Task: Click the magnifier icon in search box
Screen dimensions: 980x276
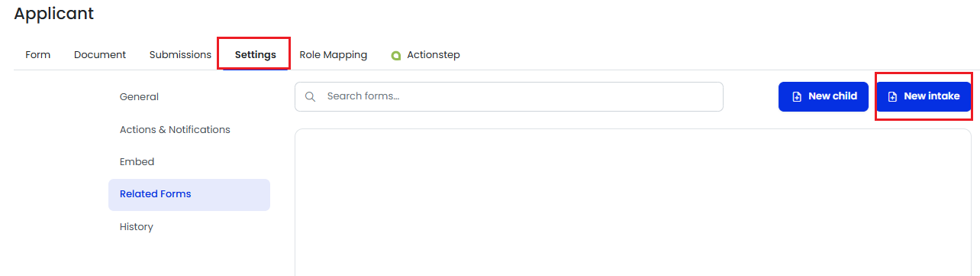Action: [311, 96]
